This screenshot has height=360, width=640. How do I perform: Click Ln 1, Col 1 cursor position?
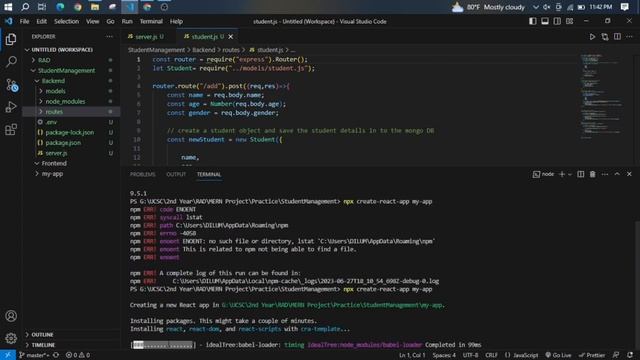pos(412,355)
